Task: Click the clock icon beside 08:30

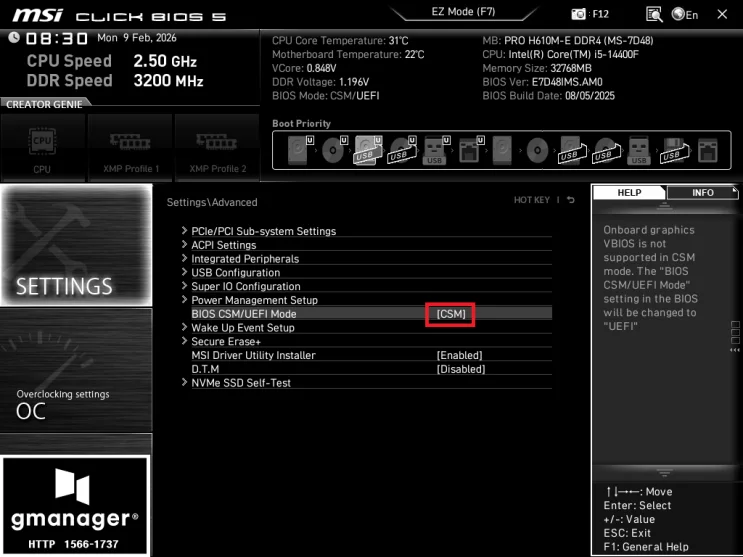Action: click(x=14, y=37)
